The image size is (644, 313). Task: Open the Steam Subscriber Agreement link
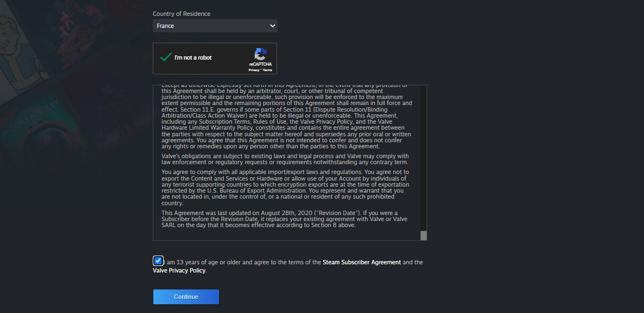point(361,262)
